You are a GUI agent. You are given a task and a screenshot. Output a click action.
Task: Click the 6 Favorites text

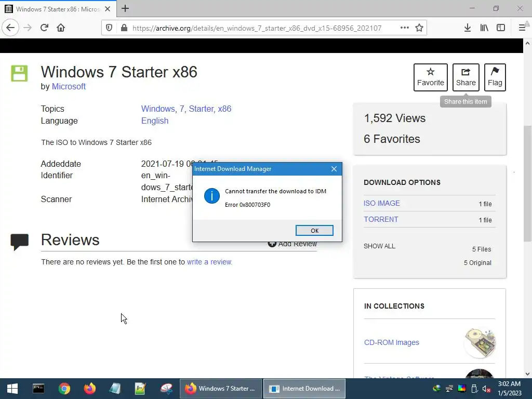[x=392, y=139]
